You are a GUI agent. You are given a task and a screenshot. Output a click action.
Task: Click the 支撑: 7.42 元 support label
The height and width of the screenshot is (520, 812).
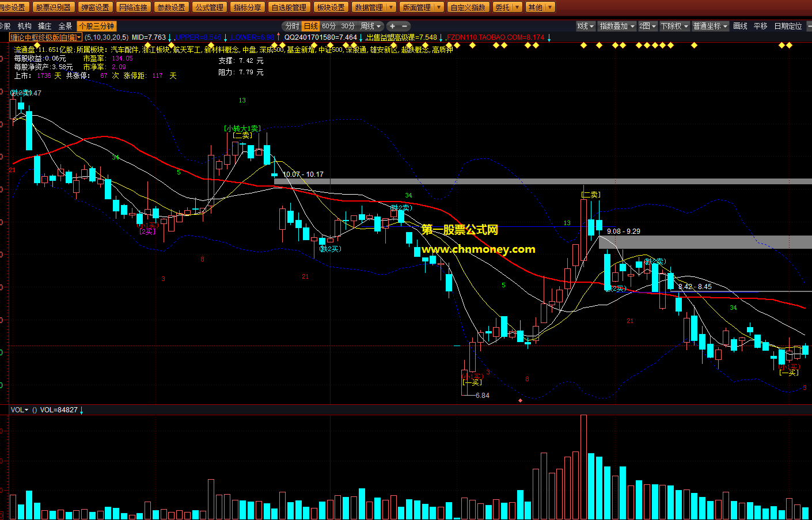[241, 60]
